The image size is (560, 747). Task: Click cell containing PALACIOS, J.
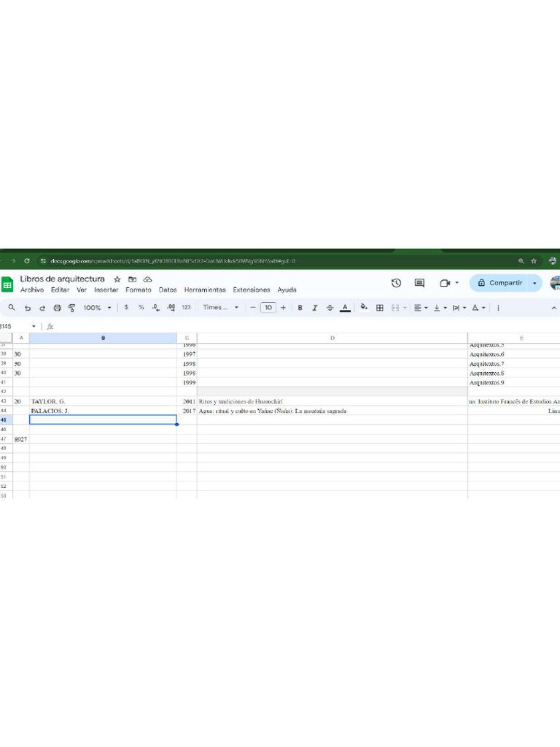pos(102,411)
